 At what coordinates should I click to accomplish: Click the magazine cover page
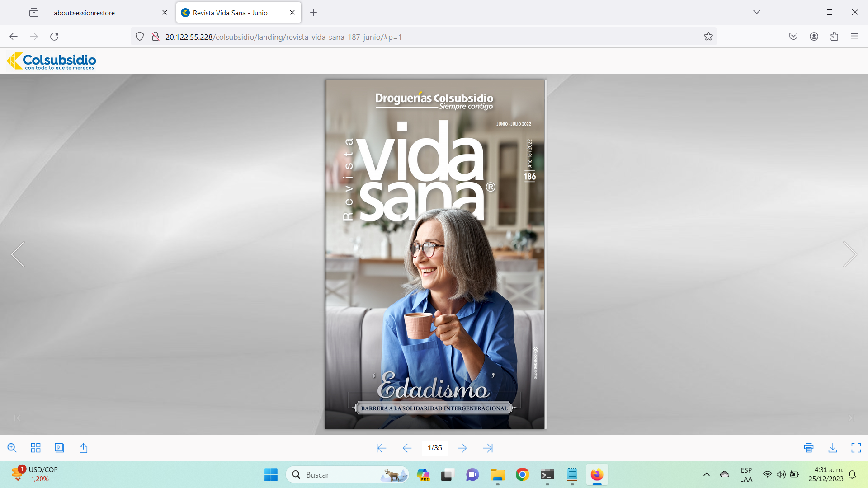click(x=435, y=254)
